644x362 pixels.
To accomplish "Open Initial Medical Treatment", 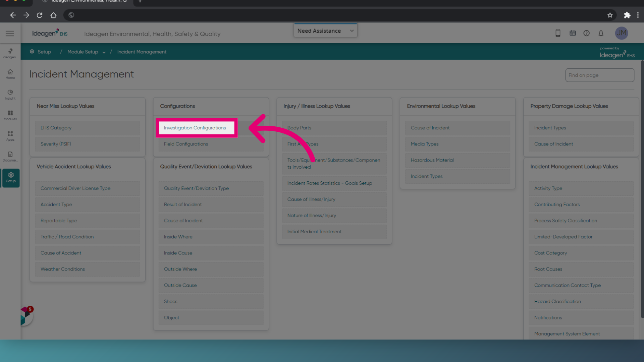I will point(334,232).
